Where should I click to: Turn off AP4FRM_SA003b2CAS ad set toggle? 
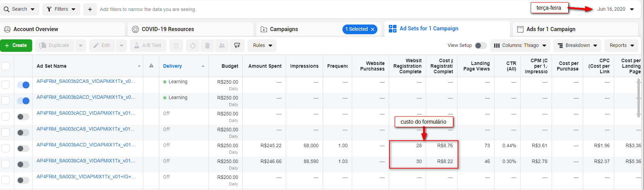23,85
